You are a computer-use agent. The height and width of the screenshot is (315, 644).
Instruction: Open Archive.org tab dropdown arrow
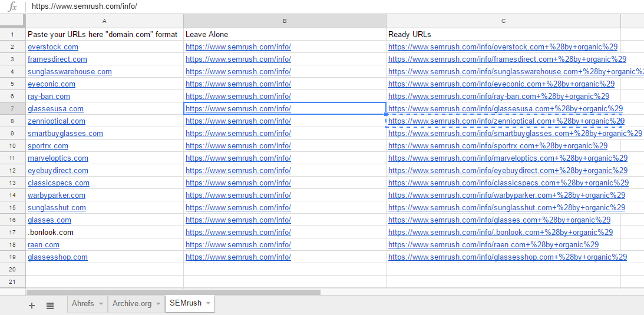(158, 304)
